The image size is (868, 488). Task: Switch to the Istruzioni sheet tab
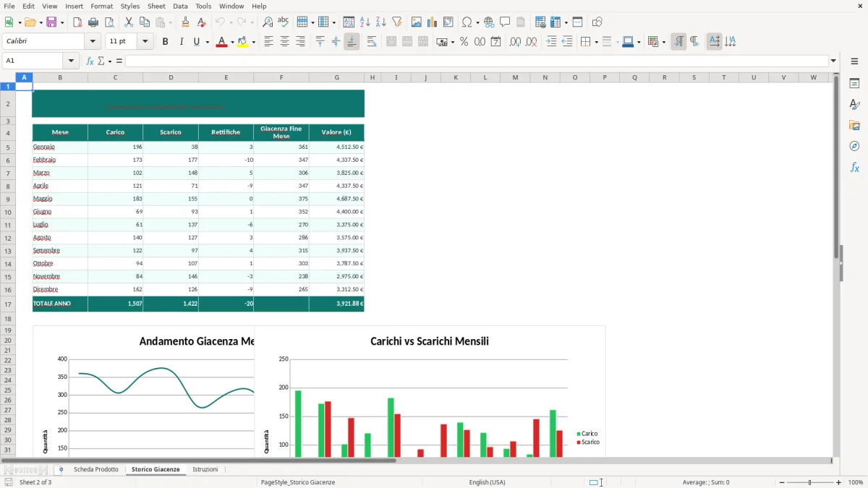[205, 469]
